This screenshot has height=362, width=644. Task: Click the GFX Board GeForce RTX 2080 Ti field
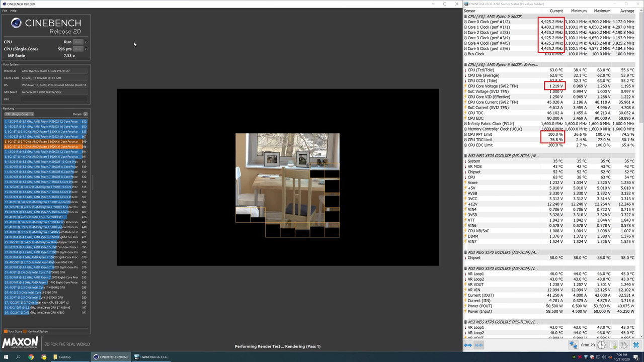[54, 92]
